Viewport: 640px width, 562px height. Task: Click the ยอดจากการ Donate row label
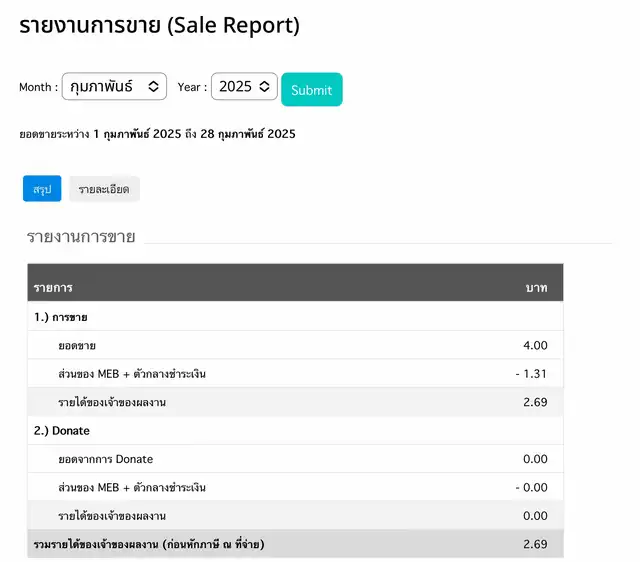[x=106, y=459]
